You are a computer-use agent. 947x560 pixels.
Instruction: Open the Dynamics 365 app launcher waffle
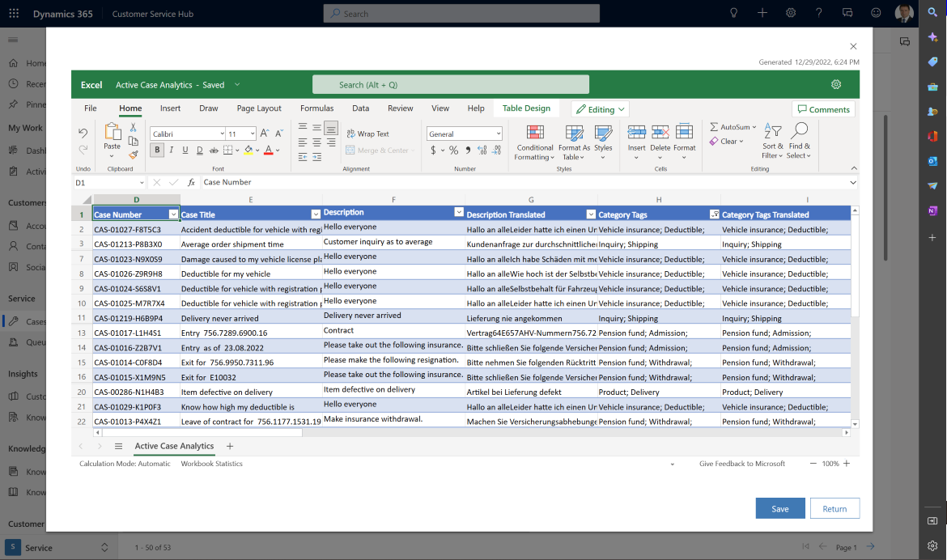pyautogui.click(x=14, y=13)
